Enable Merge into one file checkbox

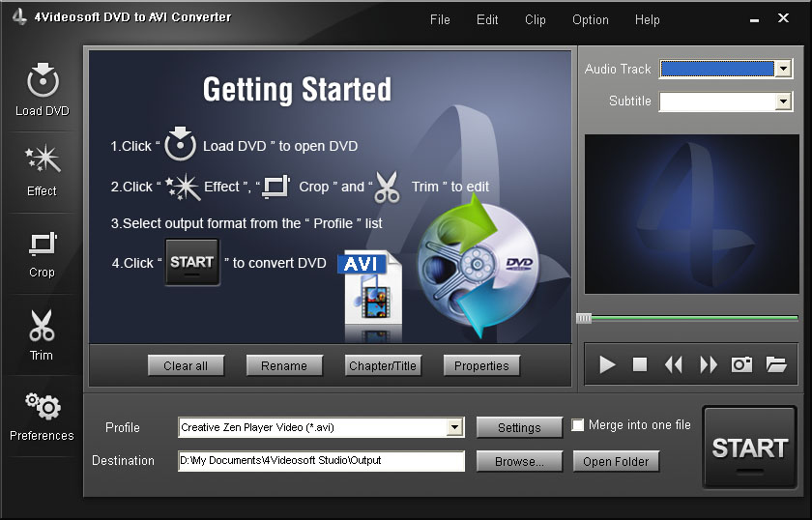pos(578,425)
